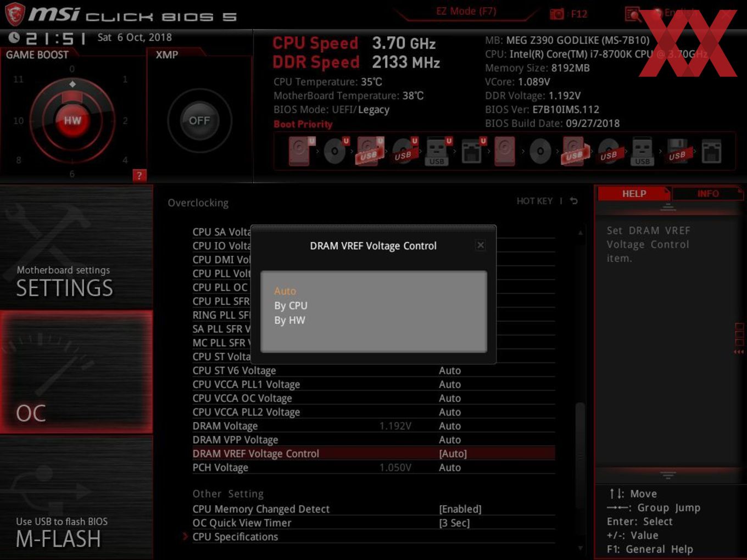Click the scroll up arrow of settings list
The width and height of the screenshot is (747, 560).
[x=580, y=233]
